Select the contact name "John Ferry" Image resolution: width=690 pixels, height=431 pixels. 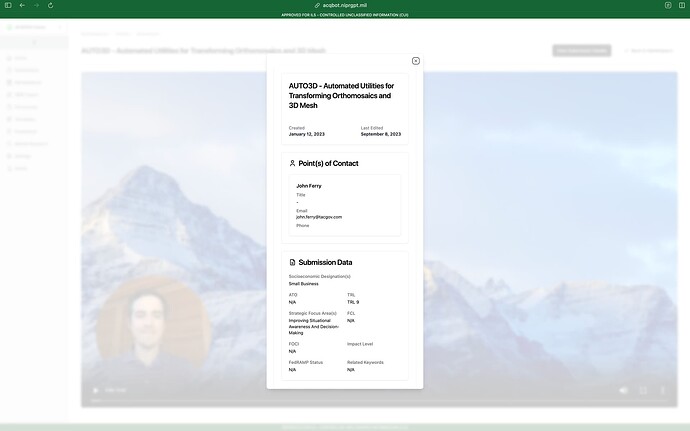(309, 186)
